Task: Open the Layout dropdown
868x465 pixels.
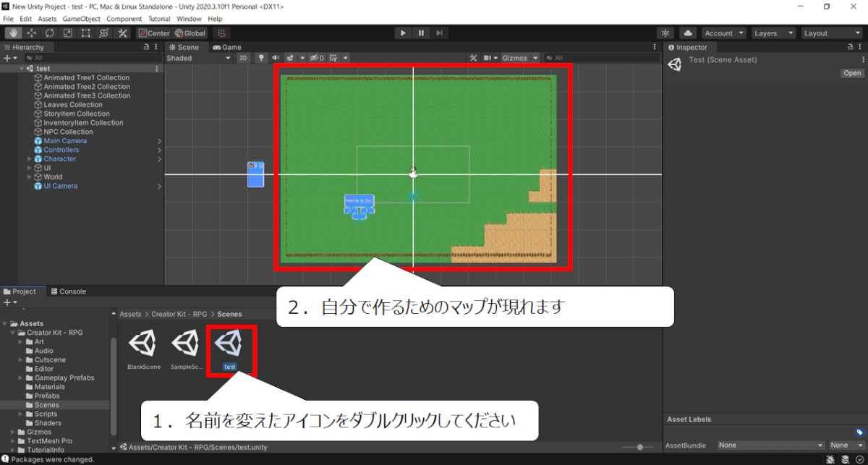Action: [830, 33]
